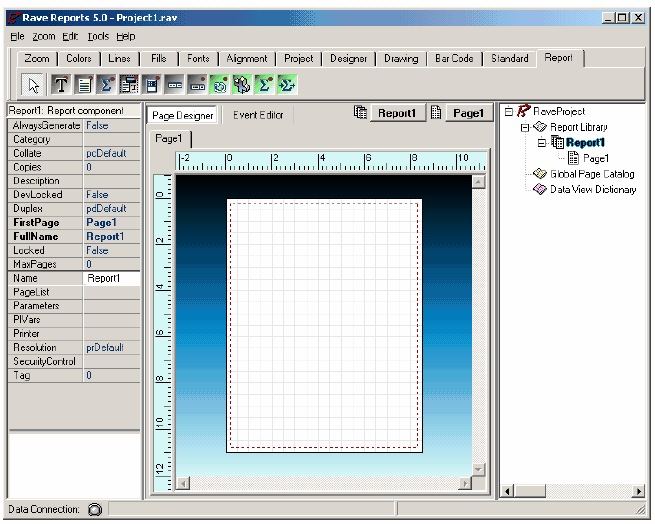Choose the DataMemo component icon
This screenshot has height=524, width=655.
coord(84,84)
